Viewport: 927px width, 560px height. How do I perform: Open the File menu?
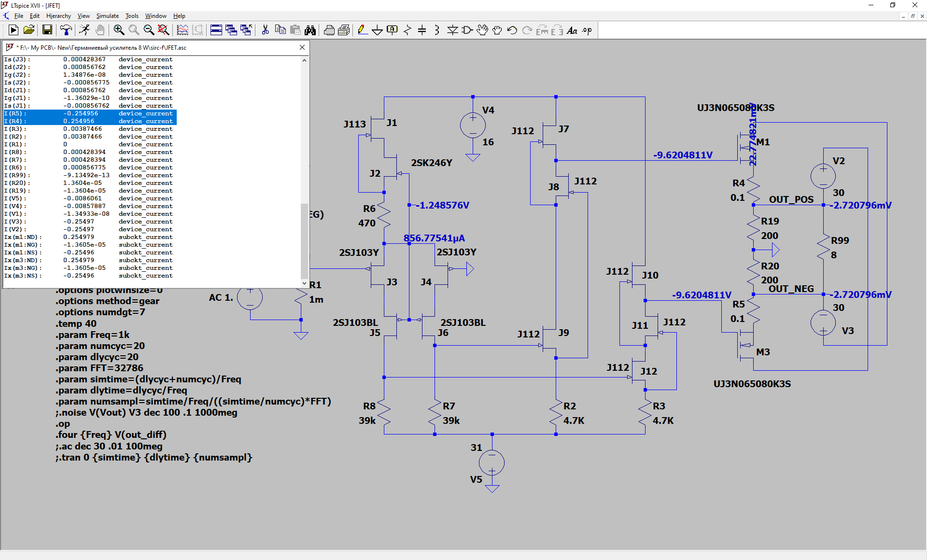(x=19, y=16)
